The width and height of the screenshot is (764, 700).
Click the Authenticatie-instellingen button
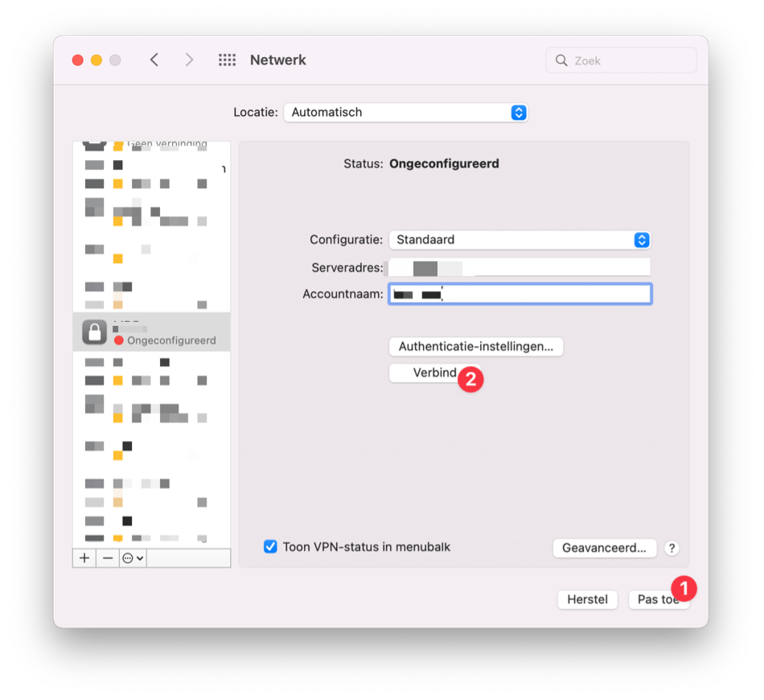tap(476, 347)
